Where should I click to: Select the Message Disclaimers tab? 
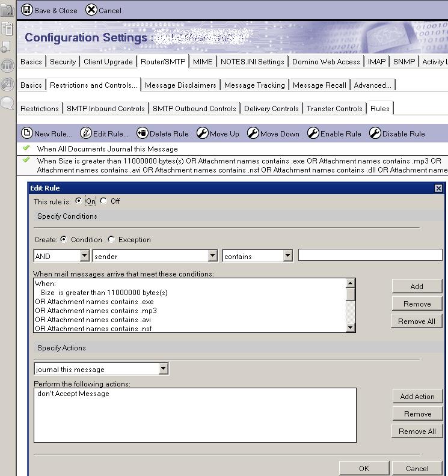pos(180,85)
